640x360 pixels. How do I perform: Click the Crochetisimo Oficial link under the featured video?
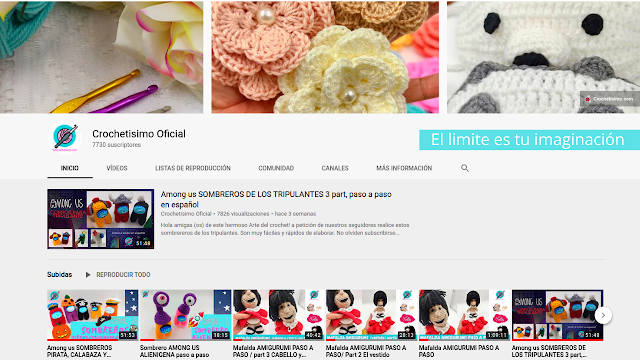point(186,214)
